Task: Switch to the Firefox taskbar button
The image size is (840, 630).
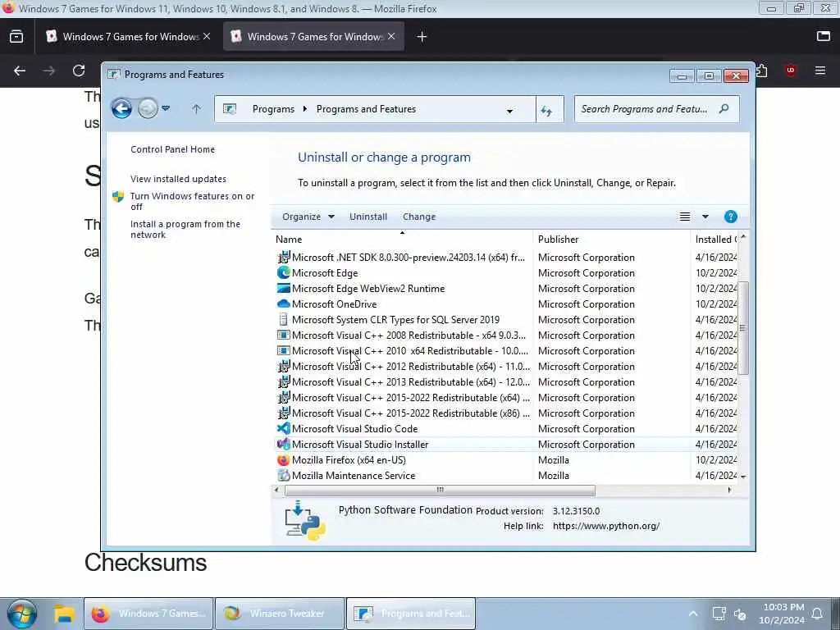Action: pyautogui.click(x=148, y=614)
